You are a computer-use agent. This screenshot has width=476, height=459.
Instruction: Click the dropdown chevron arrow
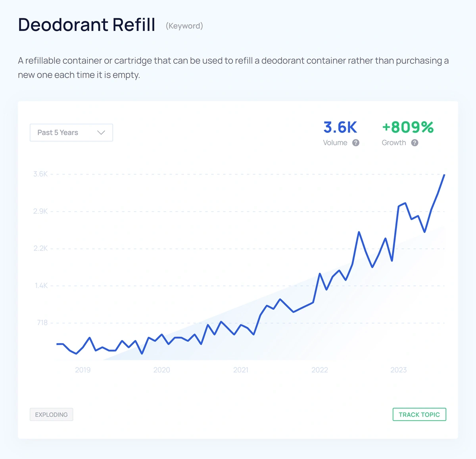pyautogui.click(x=101, y=132)
